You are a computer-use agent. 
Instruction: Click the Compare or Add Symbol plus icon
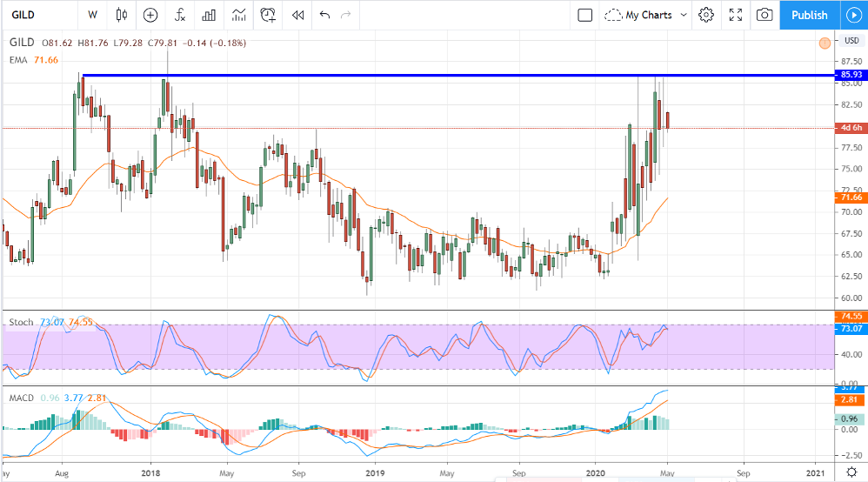coord(150,15)
